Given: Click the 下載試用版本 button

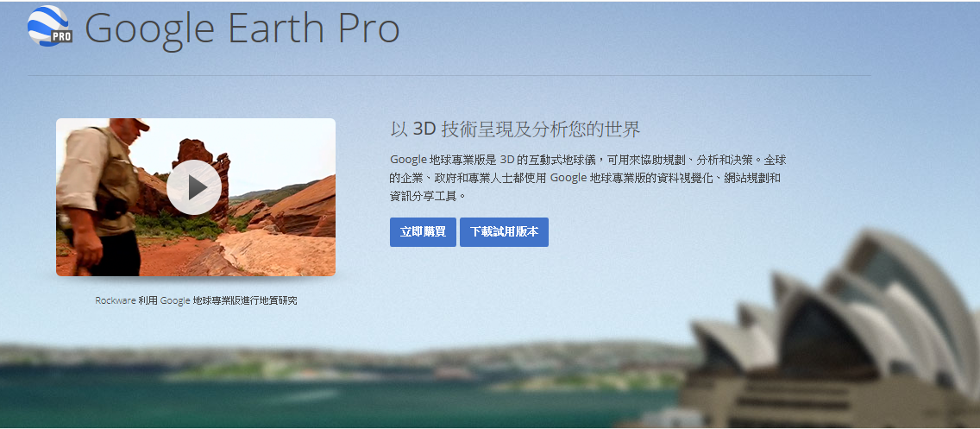Looking at the screenshot, I should click(x=504, y=232).
